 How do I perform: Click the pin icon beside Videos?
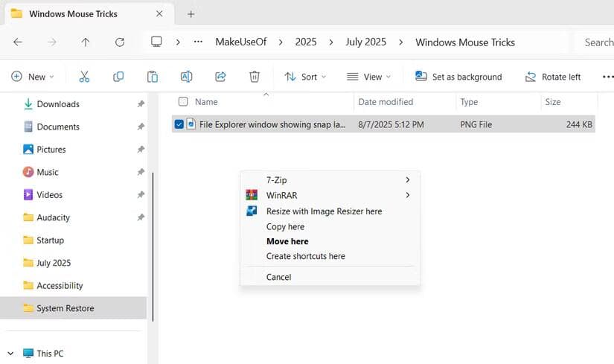click(x=141, y=195)
